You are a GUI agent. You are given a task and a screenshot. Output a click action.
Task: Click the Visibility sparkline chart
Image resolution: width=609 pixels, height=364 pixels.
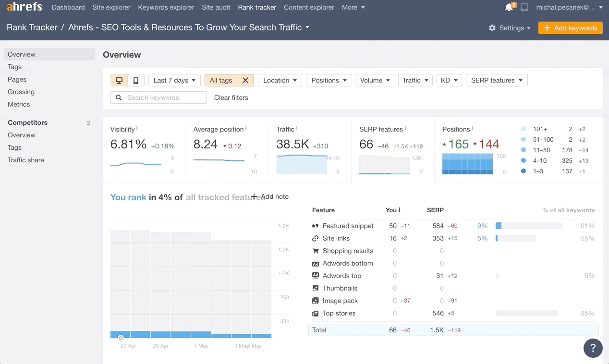click(x=136, y=165)
